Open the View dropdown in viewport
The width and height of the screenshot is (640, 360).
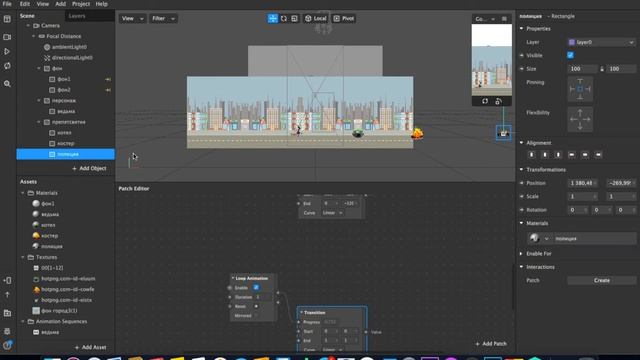pyautogui.click(x=133, y=18)
